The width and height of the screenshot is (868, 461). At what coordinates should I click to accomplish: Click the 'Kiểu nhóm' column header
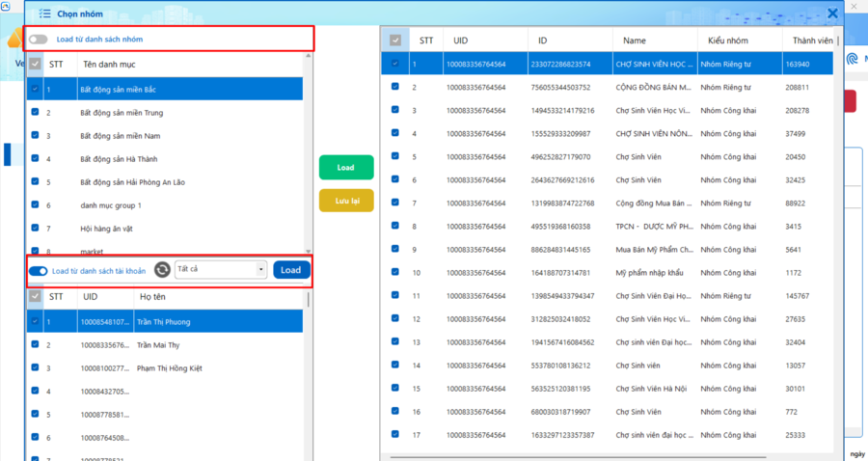(x=727, y=41)
